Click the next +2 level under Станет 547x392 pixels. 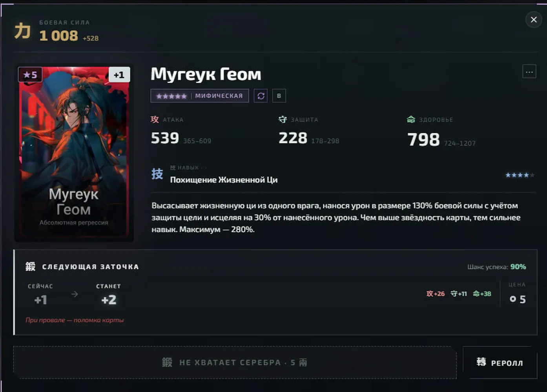click(x=109, y=300)
